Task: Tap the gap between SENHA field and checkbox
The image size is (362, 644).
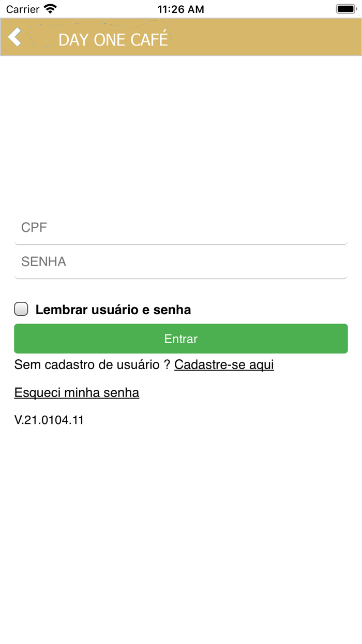Action: pyautogui.click(x=181, y=290)
